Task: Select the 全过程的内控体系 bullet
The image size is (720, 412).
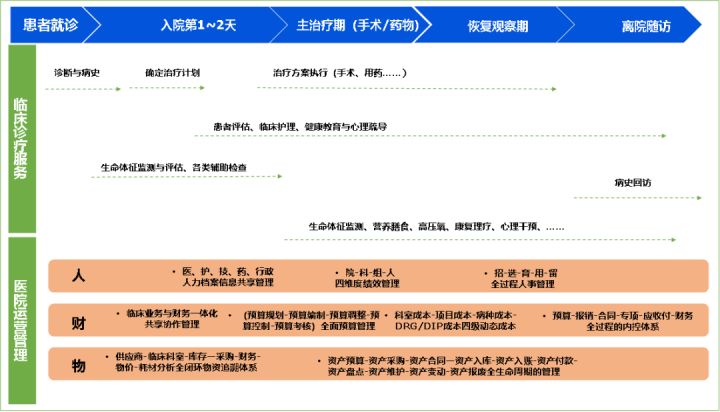Action: [618, 321]
